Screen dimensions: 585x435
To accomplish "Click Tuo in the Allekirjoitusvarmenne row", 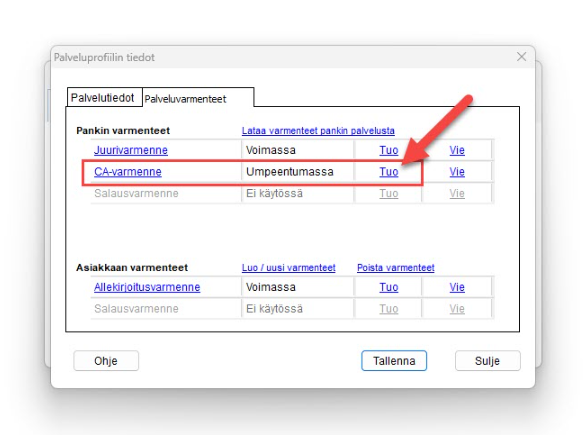I will [389, 287].
